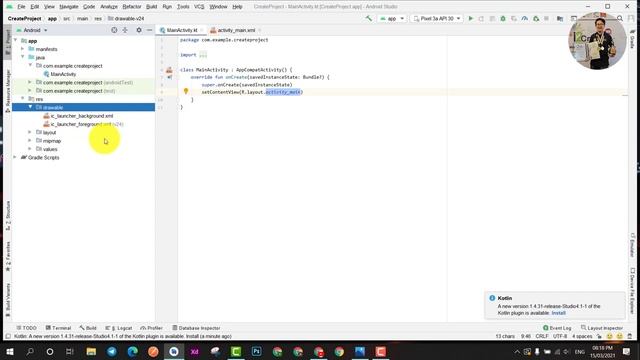Collapse the app module tree node

click(16, 40)
